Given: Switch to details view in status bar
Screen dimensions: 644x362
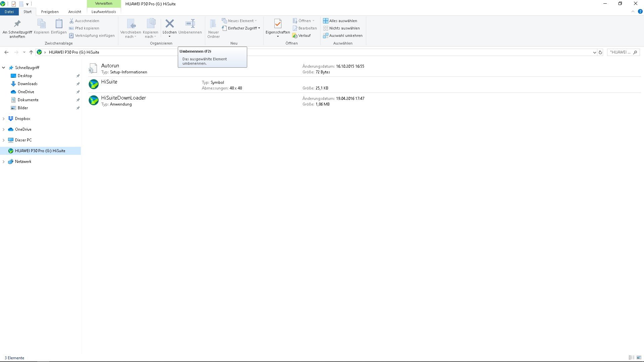Looking at the screenshot, I should [632, 358].
